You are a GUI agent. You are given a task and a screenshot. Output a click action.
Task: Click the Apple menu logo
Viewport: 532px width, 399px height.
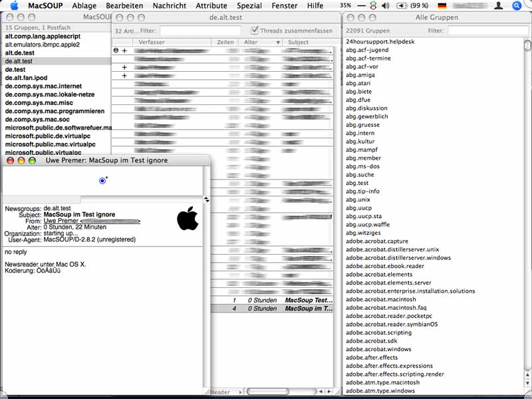pyautogui.click(x=14, y=5)
